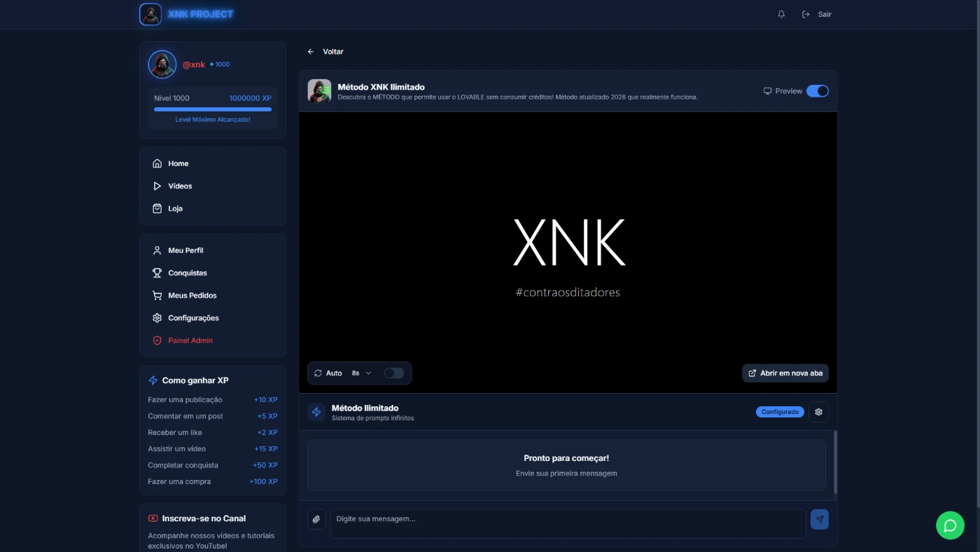
Task: Click the back arrow next to Voltar
Action: pyautogui.click(x=311, y=52)
